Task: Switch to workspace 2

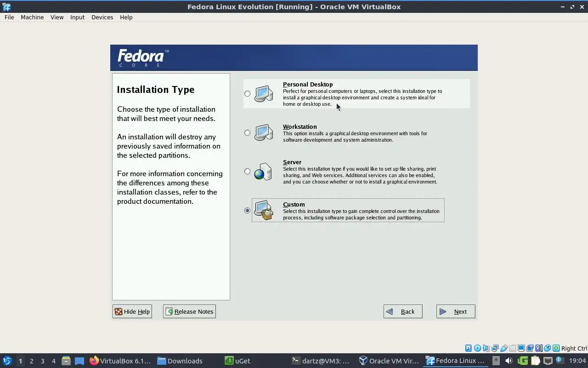Action: click(x=31, y=361)
